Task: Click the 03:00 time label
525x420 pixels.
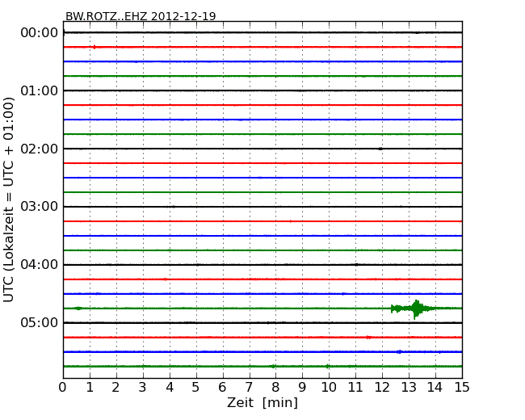Action: pyautogui.click(x=40, y=206)
